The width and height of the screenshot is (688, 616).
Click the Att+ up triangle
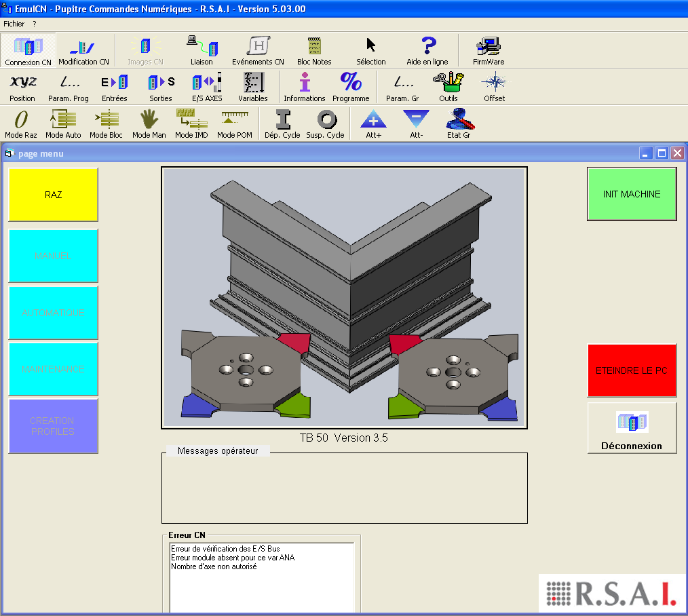click(373, 124)
